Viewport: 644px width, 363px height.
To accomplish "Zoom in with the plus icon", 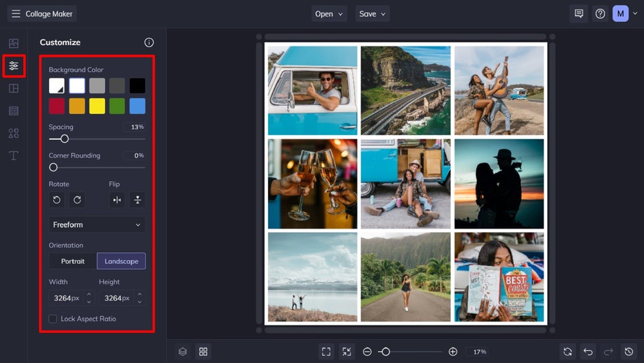I will [x=452, y=351].
